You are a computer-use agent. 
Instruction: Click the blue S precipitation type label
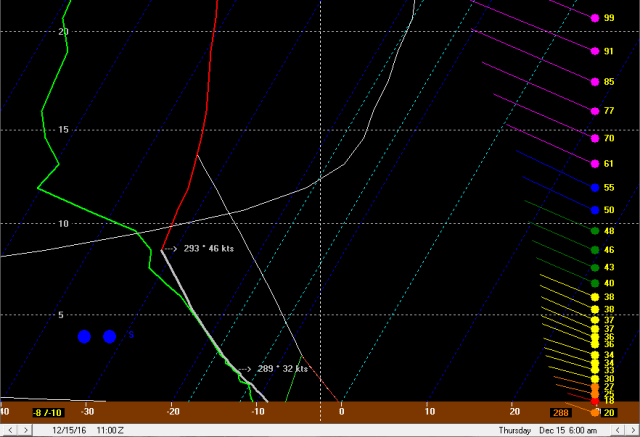click(x=131, y=335)
